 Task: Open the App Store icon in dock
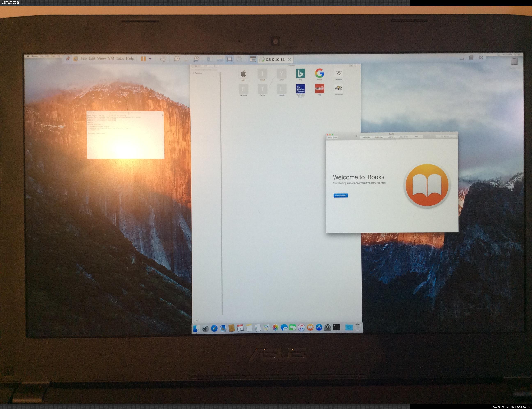pyautogui.click(x=319, y=327)
